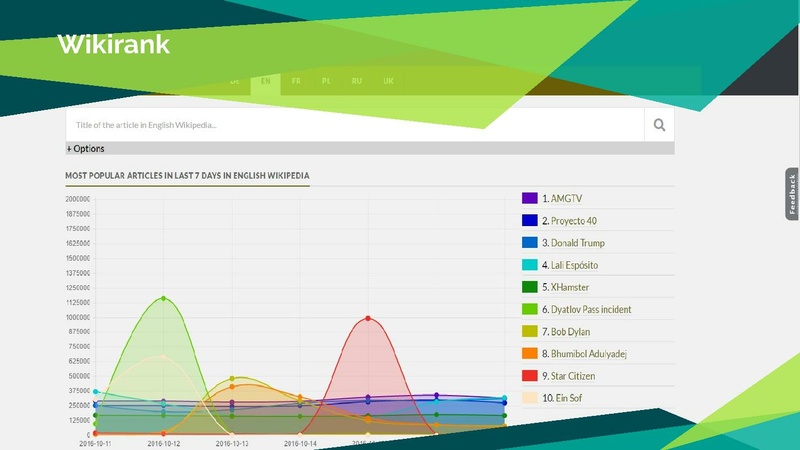Viewport: 800px width, 450px height.
Task: Select the UK language tab
Action: coord(388,81)
